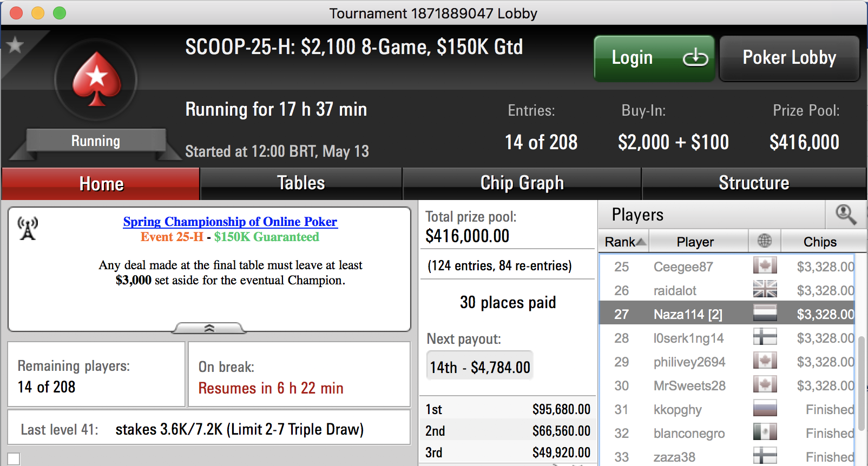Sort players by Chips column

(x=820, y=241)
